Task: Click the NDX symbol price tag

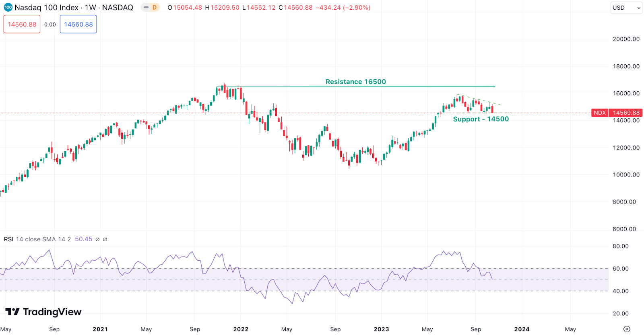Action: [599, 113]
